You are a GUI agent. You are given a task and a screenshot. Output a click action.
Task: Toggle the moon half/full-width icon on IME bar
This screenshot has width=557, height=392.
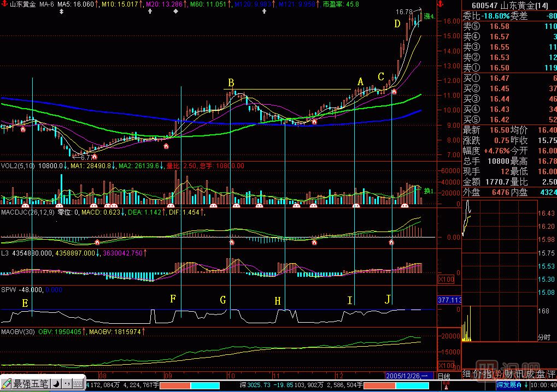(56, 384)
